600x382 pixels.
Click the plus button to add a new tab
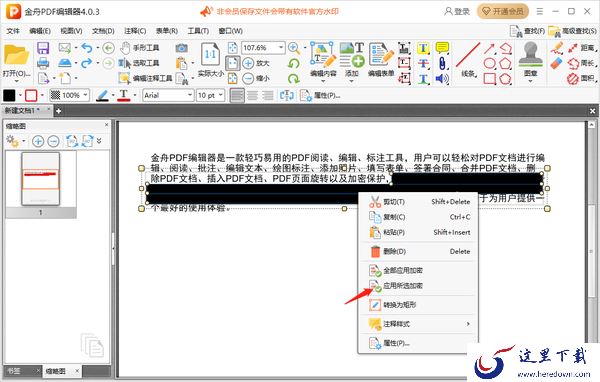[58, 111]
